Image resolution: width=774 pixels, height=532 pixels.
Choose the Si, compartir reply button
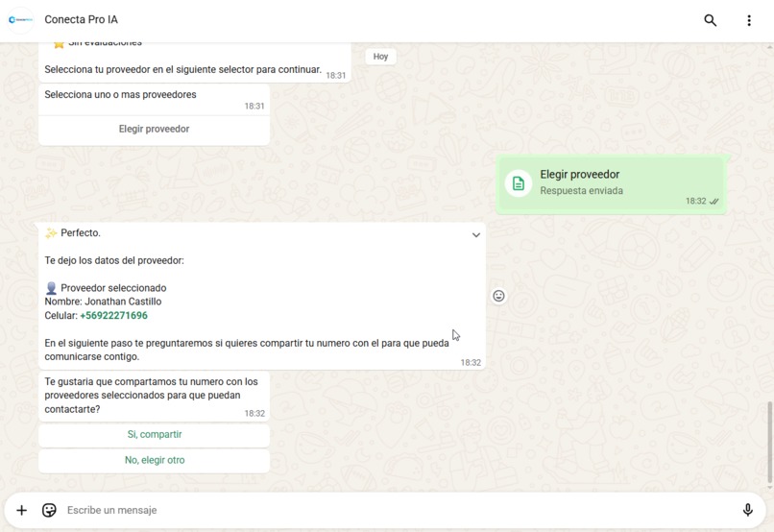pos(154,434)
